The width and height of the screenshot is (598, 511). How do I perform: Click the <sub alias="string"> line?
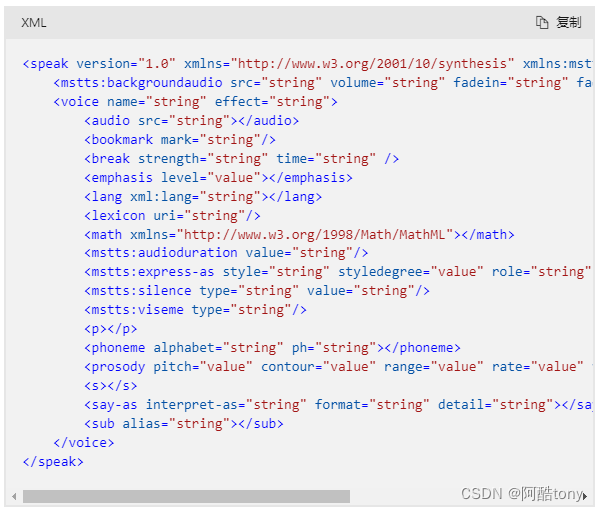[184, 424]
